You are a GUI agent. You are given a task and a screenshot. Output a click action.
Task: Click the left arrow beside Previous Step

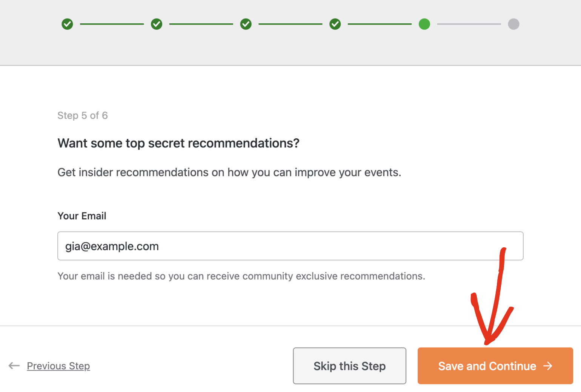14,366
